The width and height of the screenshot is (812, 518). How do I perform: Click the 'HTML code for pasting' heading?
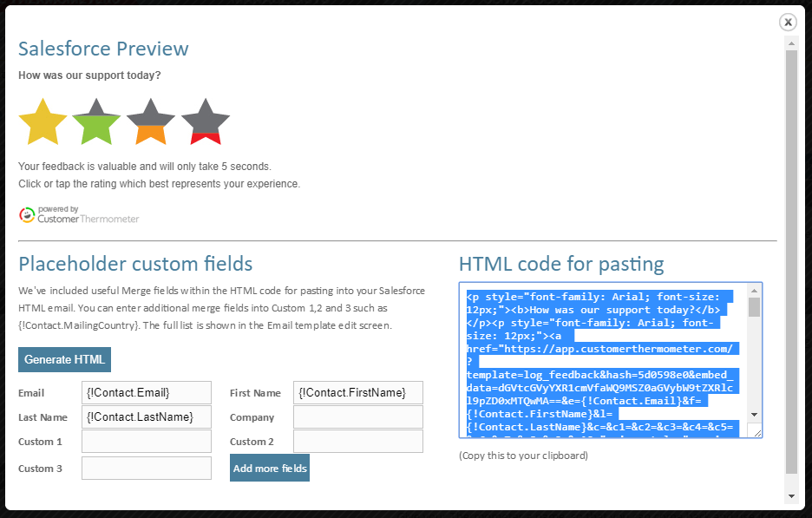pos(561,264)
